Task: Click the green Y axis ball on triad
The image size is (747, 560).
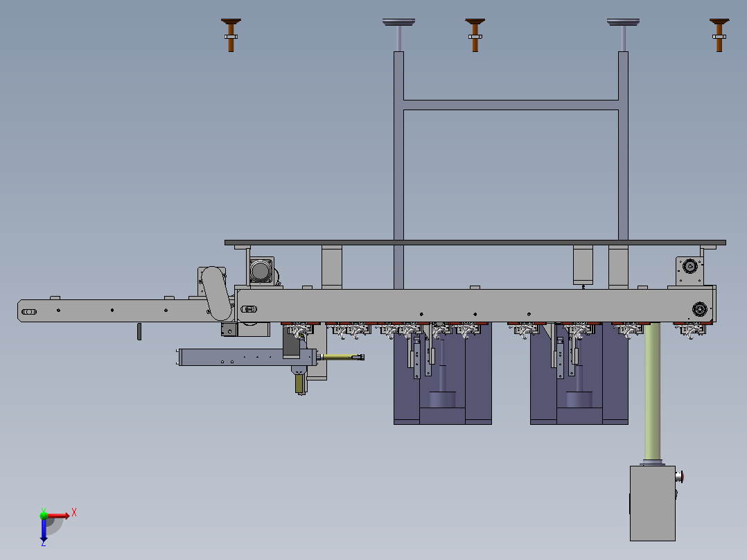Action: tap(44, 515)
